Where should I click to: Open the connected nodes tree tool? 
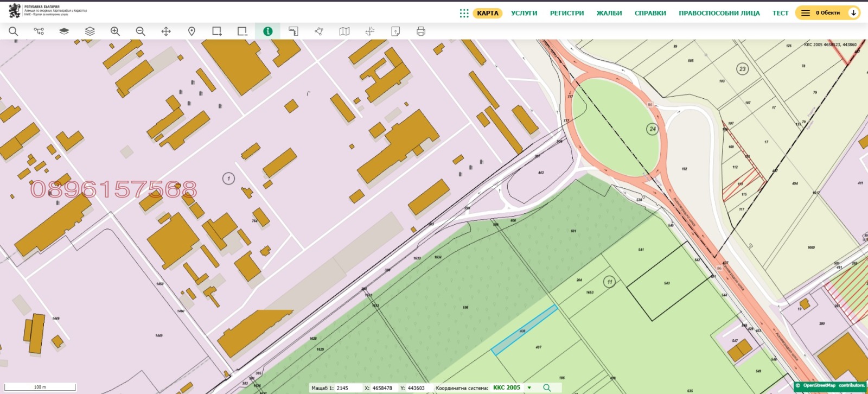39,31
